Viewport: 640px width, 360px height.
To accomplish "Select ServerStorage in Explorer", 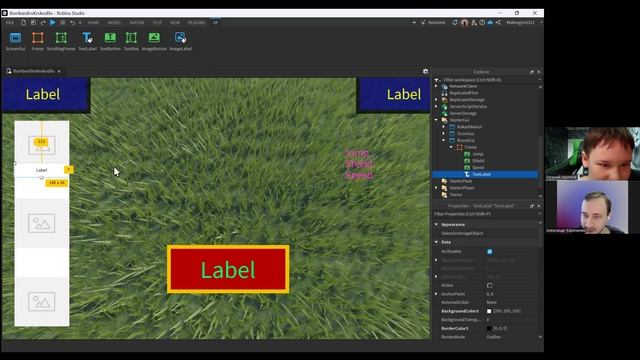I will [463, 113].
